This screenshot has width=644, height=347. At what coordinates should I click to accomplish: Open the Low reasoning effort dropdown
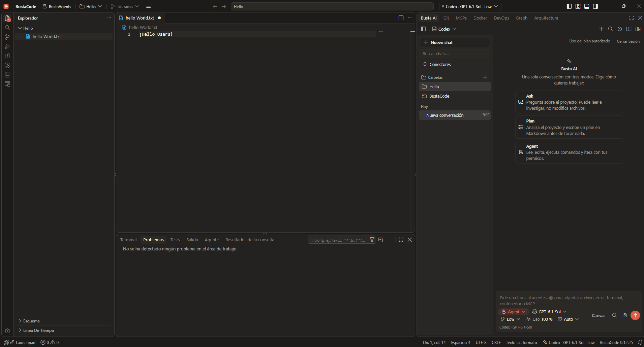pyautogui.click(x=511, y=319)
